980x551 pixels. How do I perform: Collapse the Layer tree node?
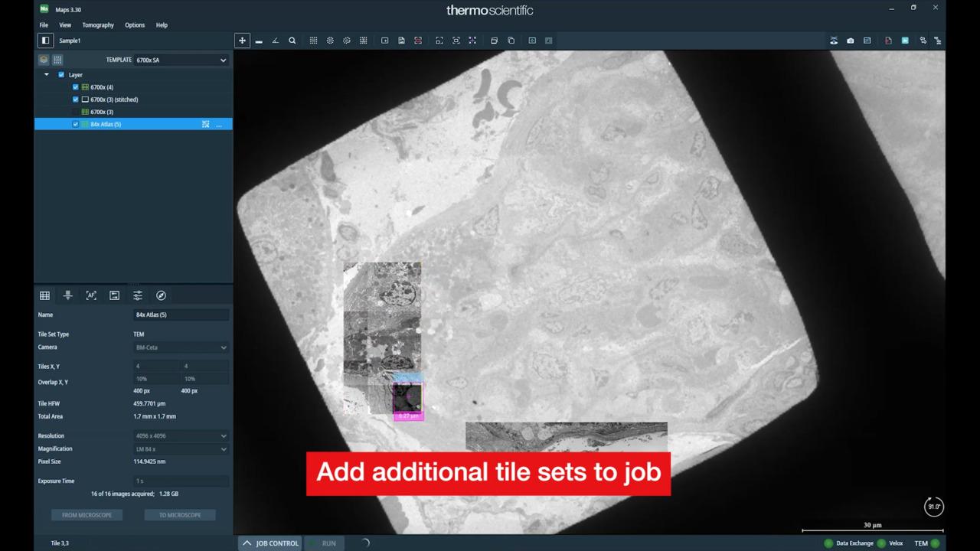pyautogui.click(x=47, y=75)
